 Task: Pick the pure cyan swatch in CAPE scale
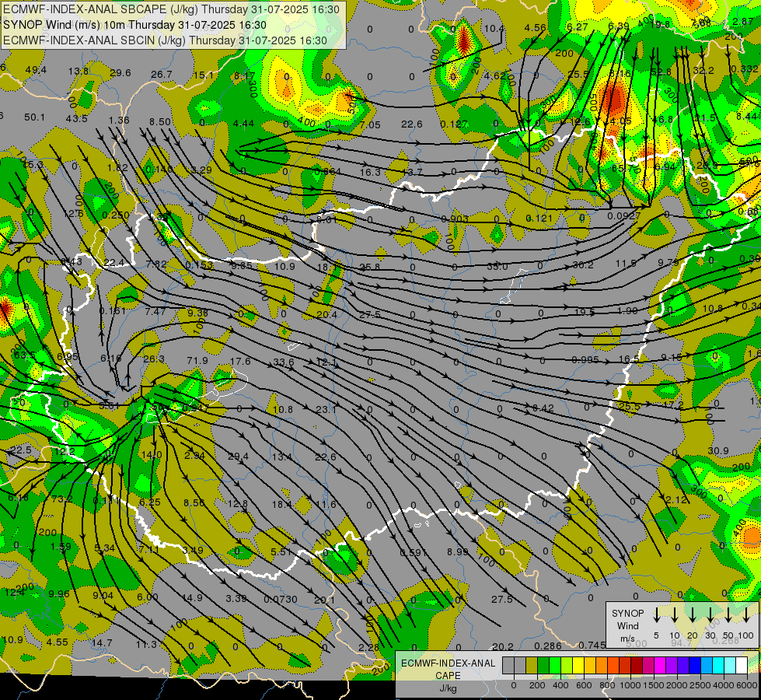(719, 666)
